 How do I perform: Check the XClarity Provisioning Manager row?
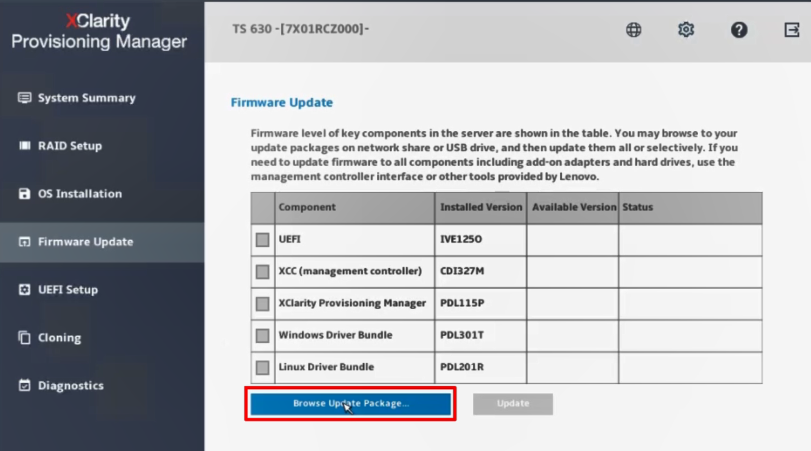262,304
